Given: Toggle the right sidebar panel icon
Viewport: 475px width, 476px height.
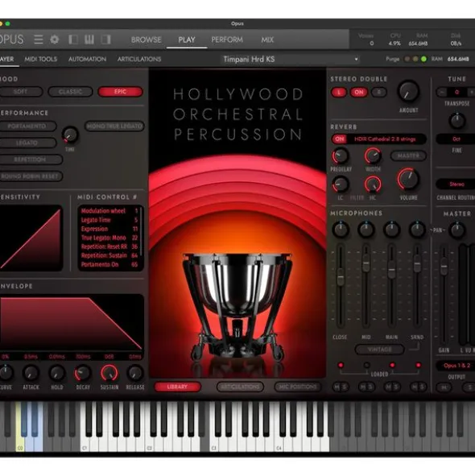Looking at the screenshot, I should tap(106, 39).
